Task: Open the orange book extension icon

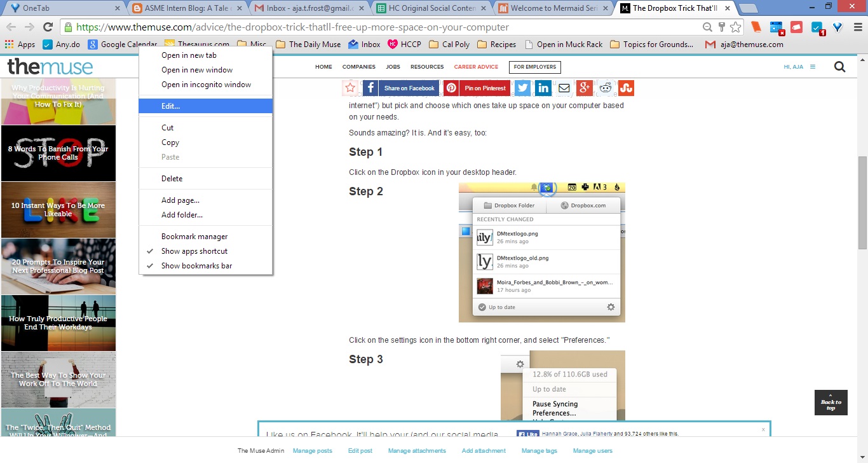Action: pos(756,27)
